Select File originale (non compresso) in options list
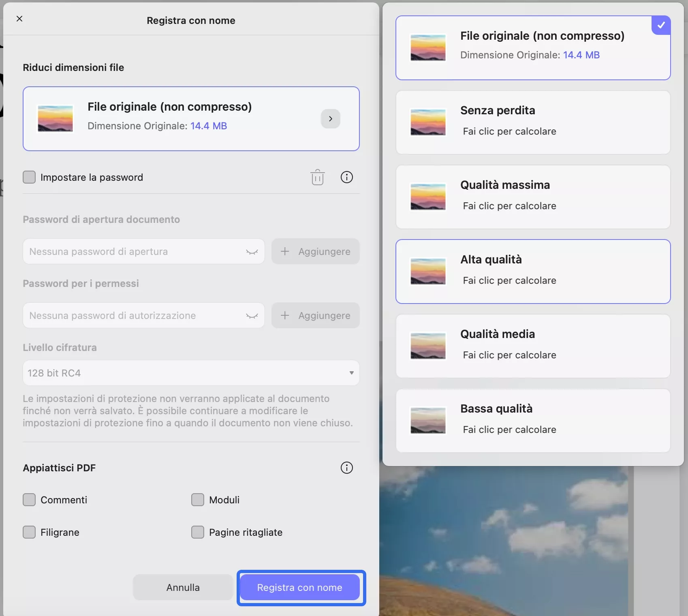The width and height of the screenshot is (688, 616). 533,48
